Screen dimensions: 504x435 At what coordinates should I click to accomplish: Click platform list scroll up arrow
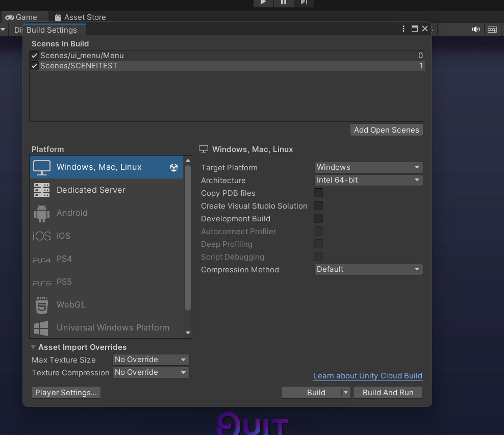click(x=188, y=160)
